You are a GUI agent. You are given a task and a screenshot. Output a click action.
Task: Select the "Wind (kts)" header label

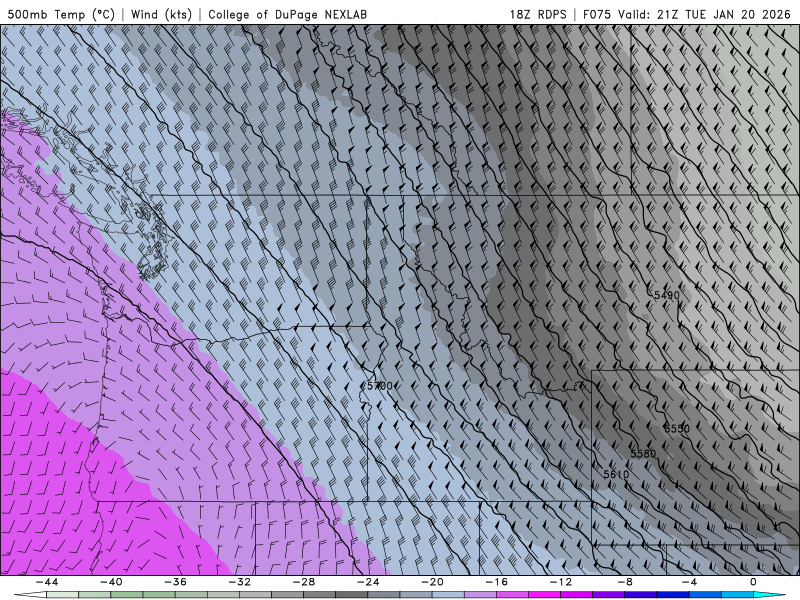point(161,14)
